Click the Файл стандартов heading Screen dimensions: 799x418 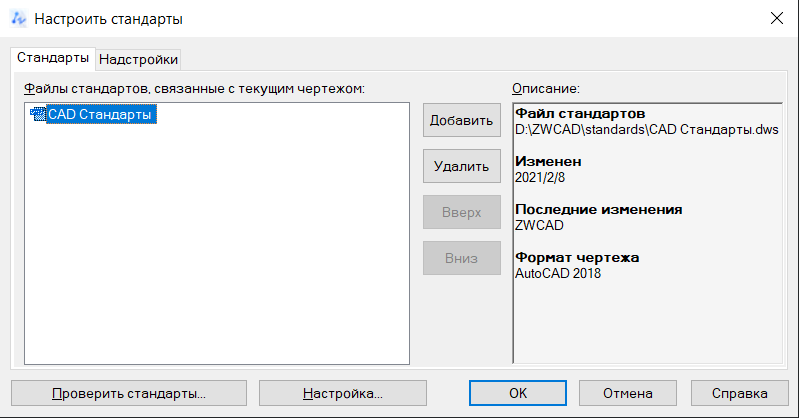pos(580,113)
